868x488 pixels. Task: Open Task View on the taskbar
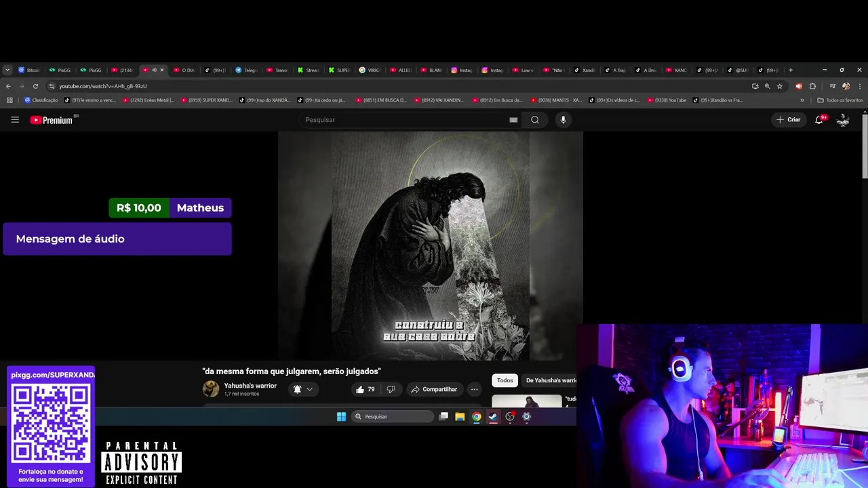coord(443,417)
